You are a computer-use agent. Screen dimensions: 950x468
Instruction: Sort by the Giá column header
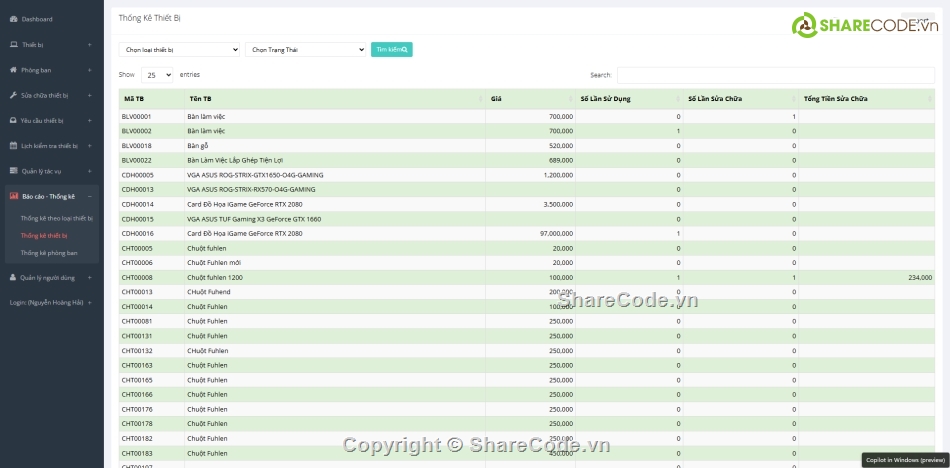pos(530,99)
